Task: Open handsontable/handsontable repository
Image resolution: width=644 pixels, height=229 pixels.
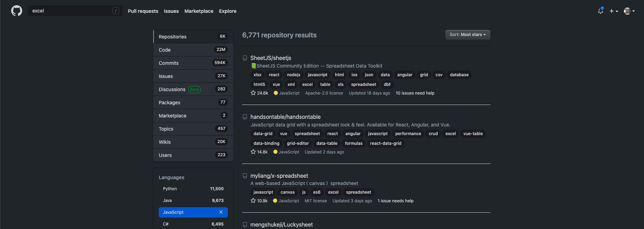Action: (285, 117)
